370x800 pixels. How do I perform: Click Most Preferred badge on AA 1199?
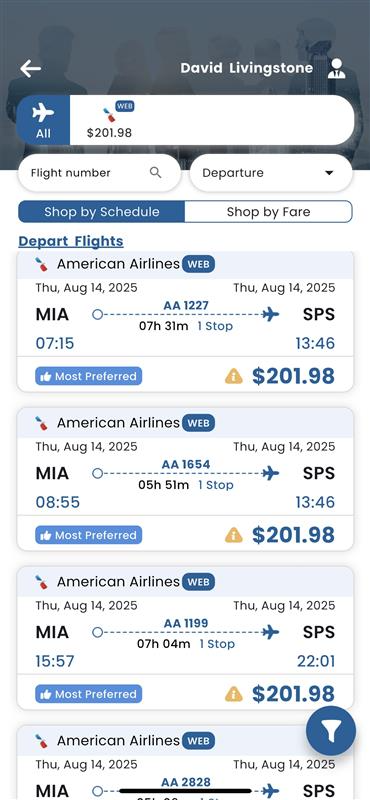tap(89, 694)
